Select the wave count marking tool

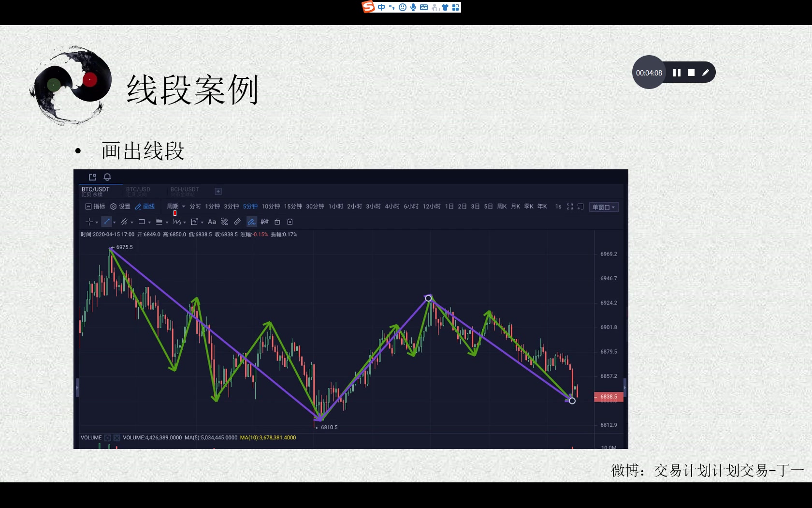[177, 222]
